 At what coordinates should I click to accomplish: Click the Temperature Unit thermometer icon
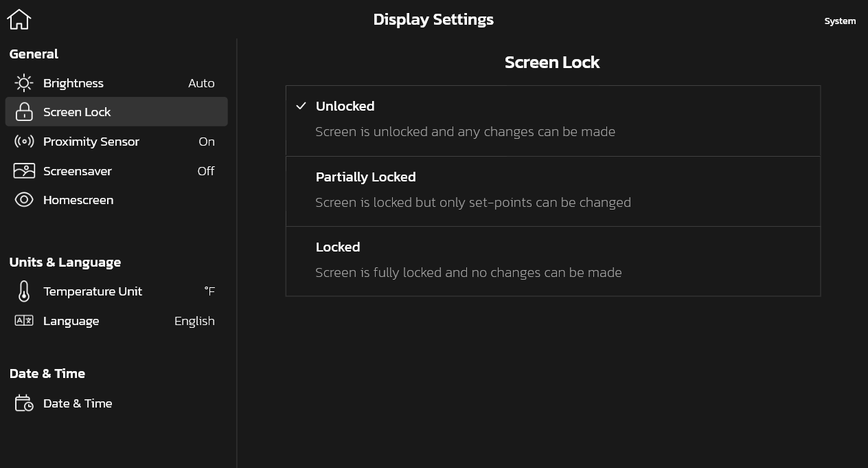tap(24, 291)
